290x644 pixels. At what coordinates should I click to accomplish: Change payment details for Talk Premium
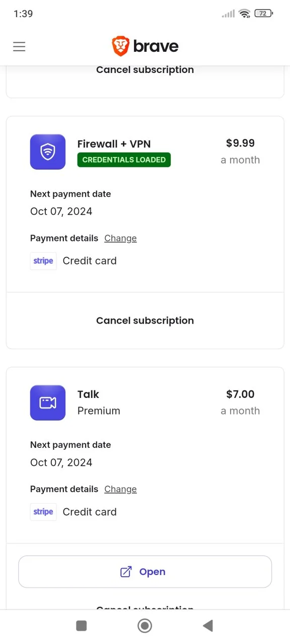[120, 489]
